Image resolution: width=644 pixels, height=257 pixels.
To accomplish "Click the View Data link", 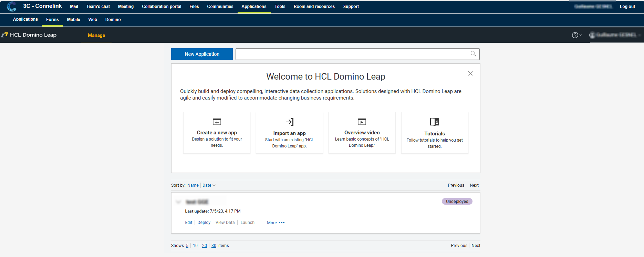I will (225, 223).
